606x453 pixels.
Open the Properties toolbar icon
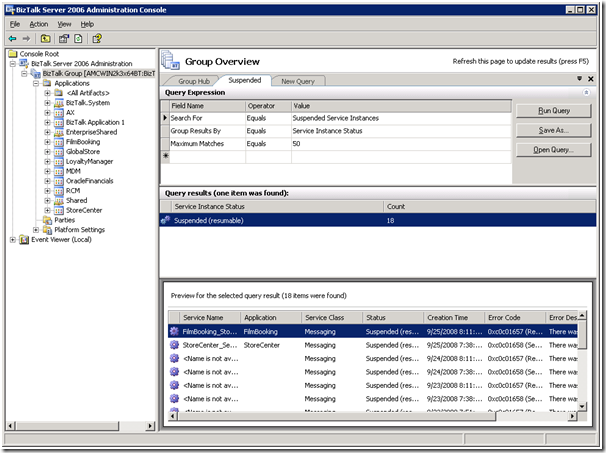(64, 39)
